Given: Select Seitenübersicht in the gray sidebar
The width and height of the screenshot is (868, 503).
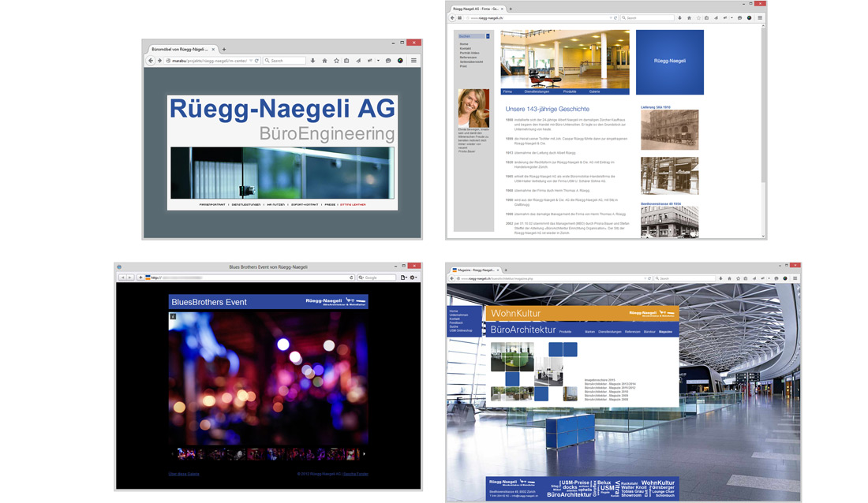Looking at the screenshot, I should pyautogui.click(x=471, y=62).
